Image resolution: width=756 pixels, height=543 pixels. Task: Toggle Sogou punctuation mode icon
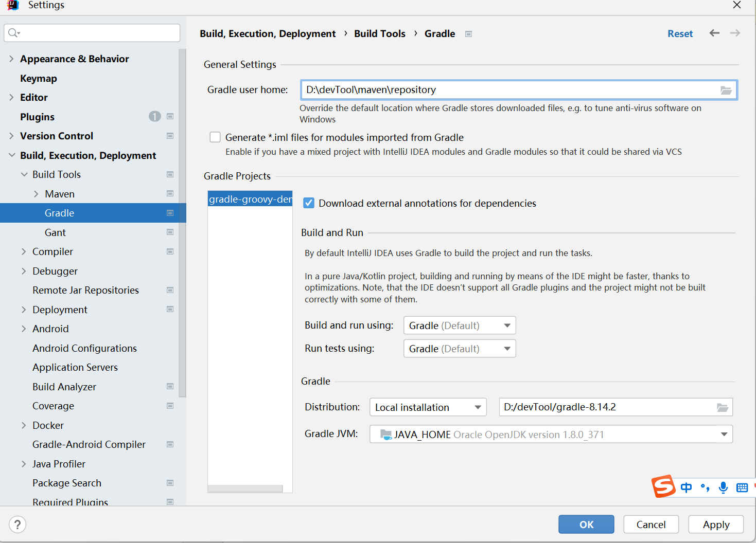coord(705,487)
